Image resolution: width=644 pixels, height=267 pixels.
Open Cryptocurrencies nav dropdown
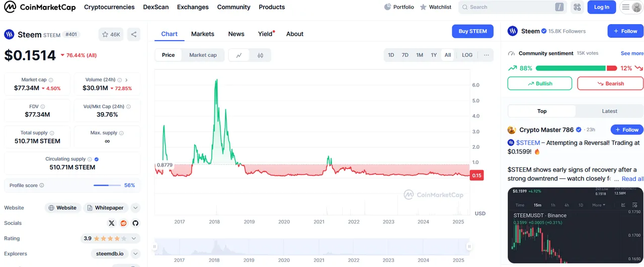pyautogui.click(x=109, y=7)
